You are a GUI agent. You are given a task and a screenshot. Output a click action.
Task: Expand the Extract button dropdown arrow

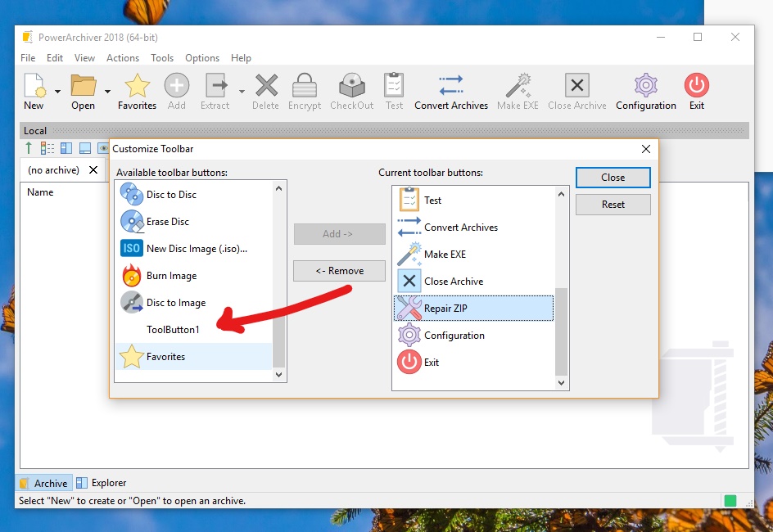242,91
